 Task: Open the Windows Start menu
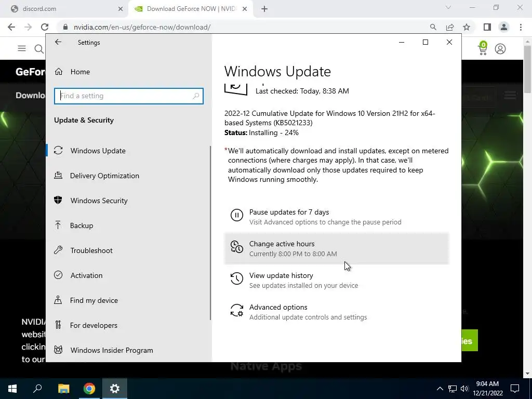(12, 389)
